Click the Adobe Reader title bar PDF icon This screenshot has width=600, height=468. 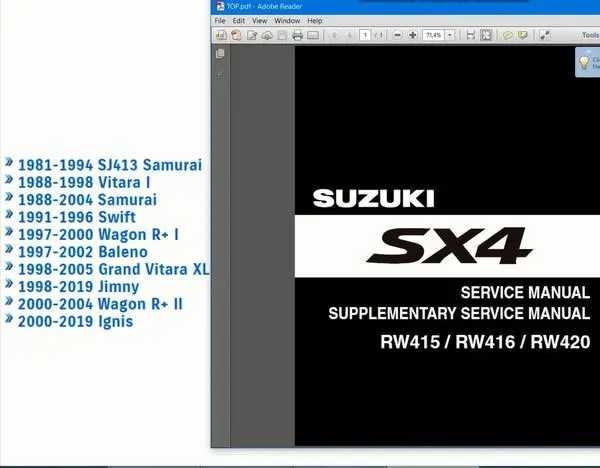tap(220, 6)
